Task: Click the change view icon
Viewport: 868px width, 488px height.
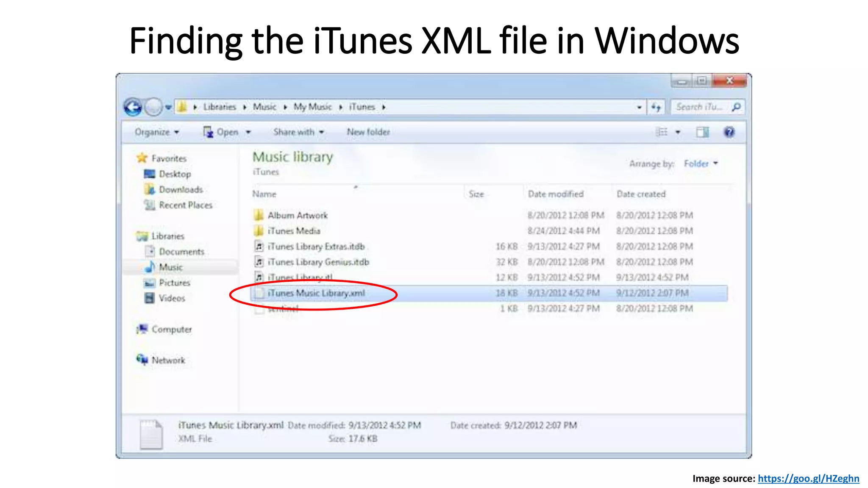Action: 662,132
